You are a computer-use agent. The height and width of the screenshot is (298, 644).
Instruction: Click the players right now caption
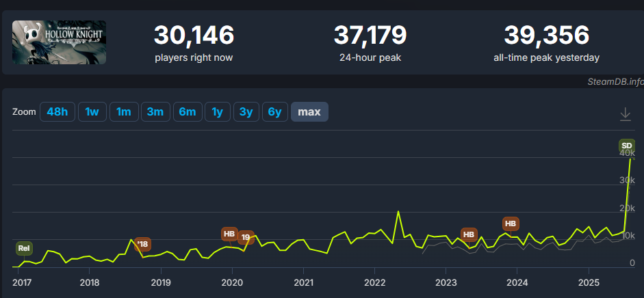pos(194,58)
